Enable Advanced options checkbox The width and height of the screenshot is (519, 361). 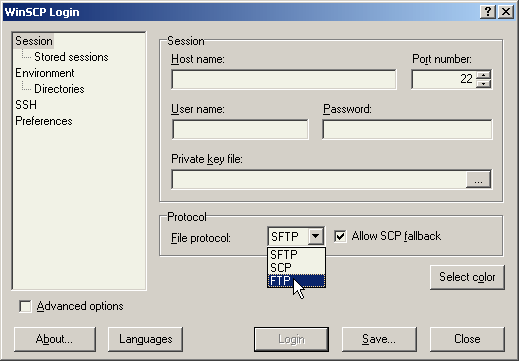[x=25, y=306]
